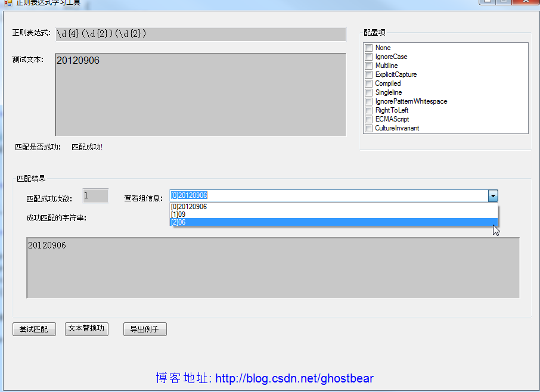Screen dimensions: 540x392
Task: Click the 查看组信息 label
Action: tap(143, 198)
